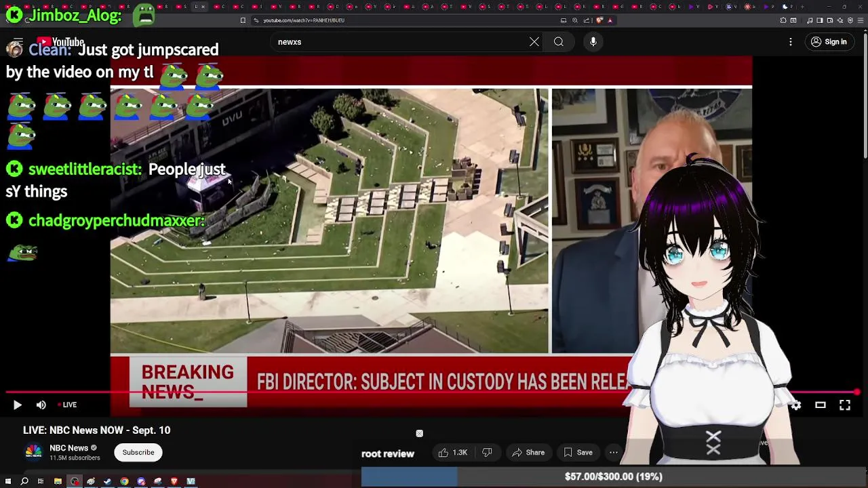The width and height of the screenshot is (868, 488).
Task: Open Google Chrome from the taskbar
Action: coord(124,481)
